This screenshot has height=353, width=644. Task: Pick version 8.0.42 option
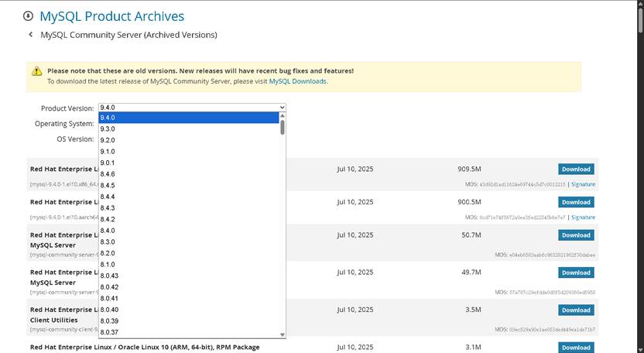189,287
